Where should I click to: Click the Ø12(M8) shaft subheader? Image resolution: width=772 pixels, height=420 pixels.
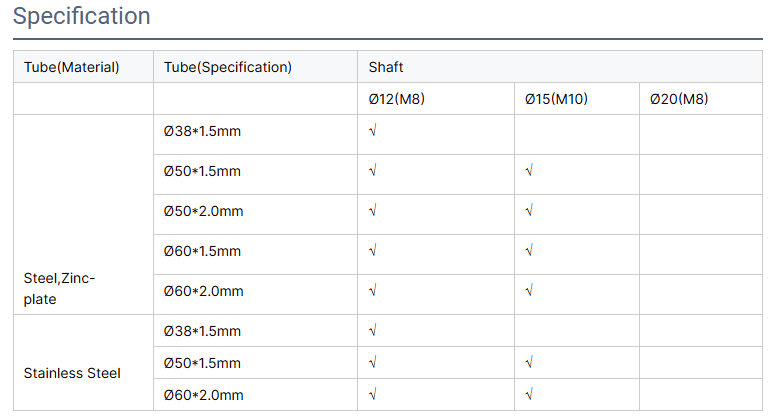[396, 99]
